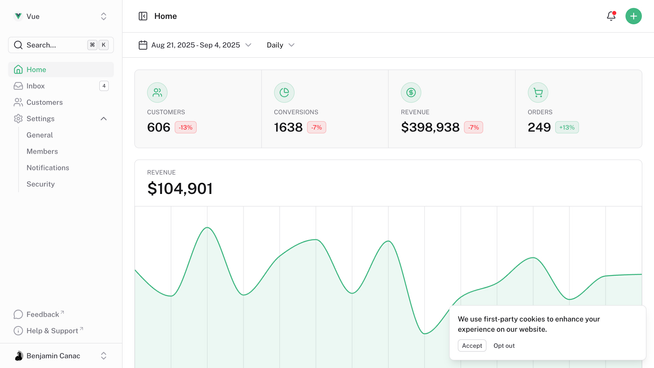Collapse the Settings submenu chevron
Viewport: 654px width, 368px height.
[103, 118]
